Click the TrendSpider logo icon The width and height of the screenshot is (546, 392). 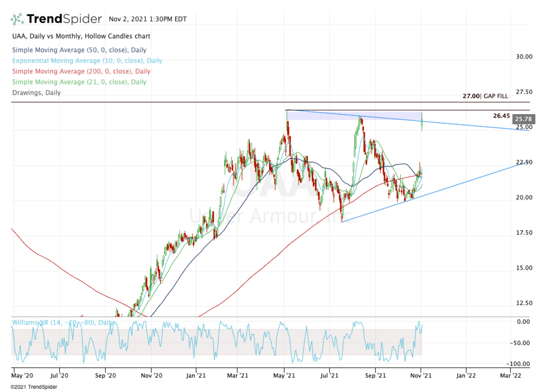(17, 19)
